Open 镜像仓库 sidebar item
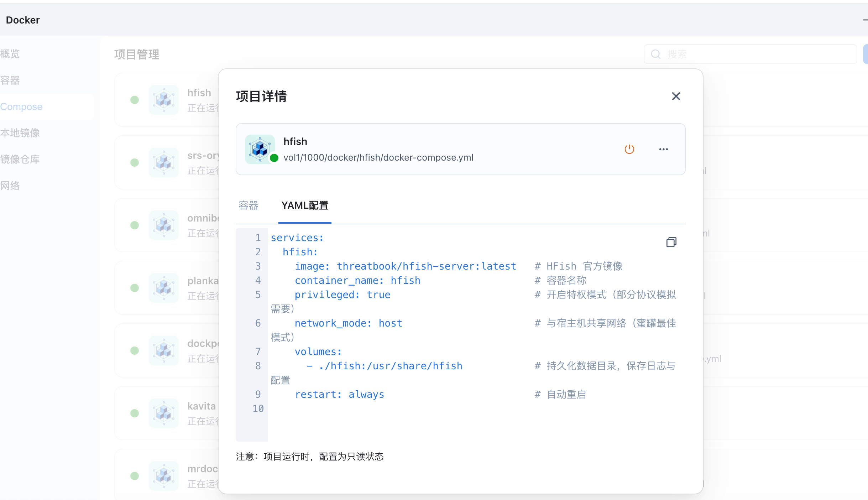Image resolution: width=868 pixels, height=500 pixels. coord(20,159)
